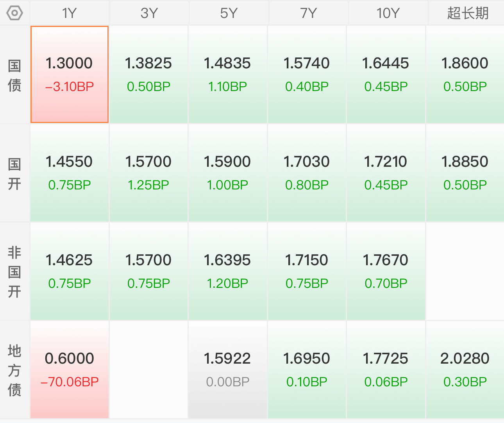Open the hexagon settings icon
This screenshot has height=423, width=504.
(x=14, y=13)
